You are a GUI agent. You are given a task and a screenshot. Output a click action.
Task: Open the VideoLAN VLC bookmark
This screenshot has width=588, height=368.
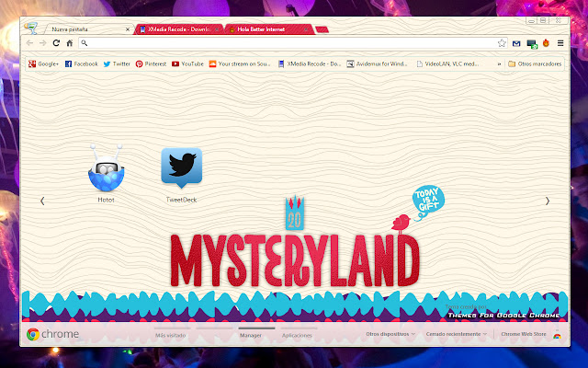447,64
